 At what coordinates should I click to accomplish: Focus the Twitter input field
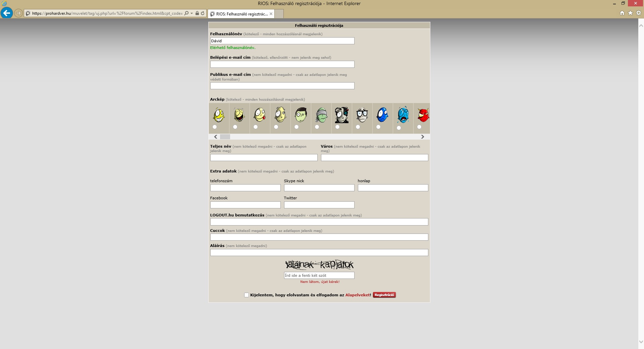coord(319,205)
